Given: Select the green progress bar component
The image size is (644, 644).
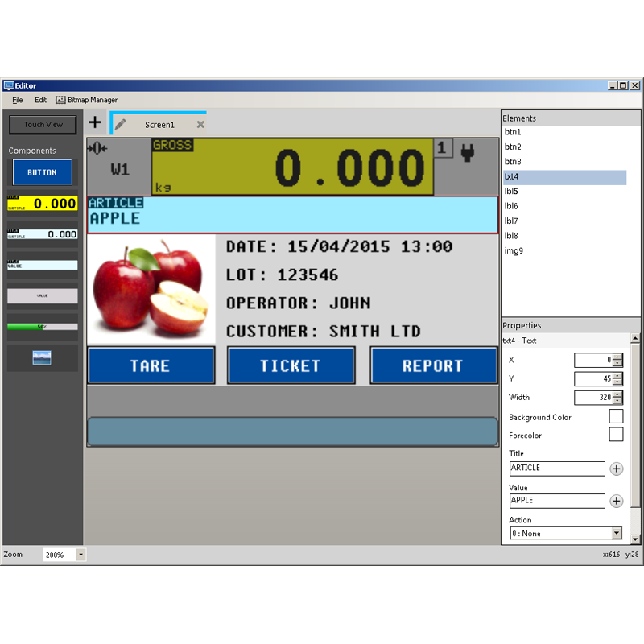Looking at the screenshot, I should (x=43, y=327).
